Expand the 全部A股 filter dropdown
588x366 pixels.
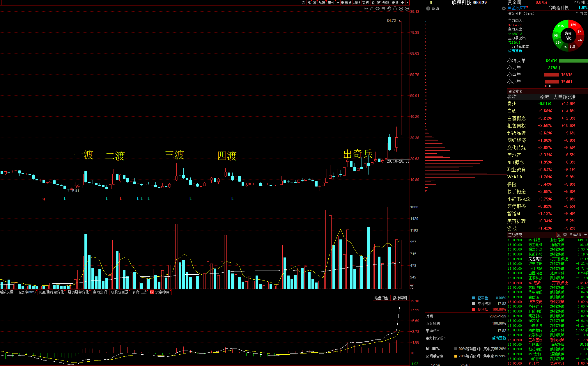585,235
